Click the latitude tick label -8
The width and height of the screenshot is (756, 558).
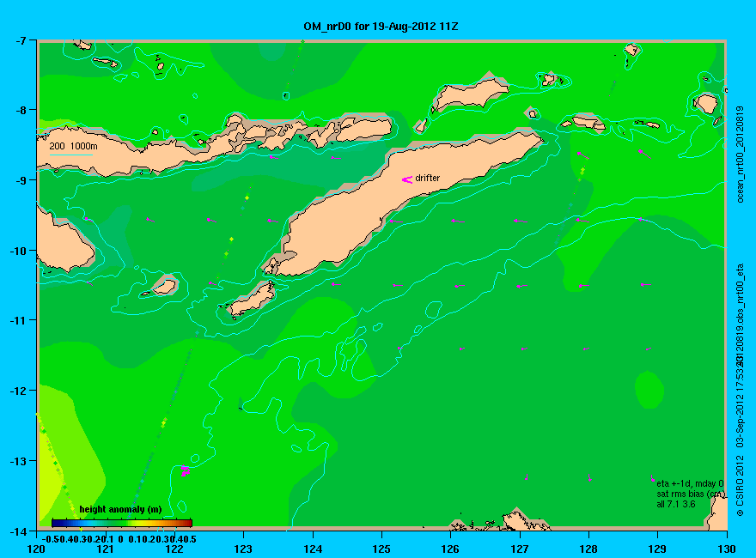(x=21, y=110)
